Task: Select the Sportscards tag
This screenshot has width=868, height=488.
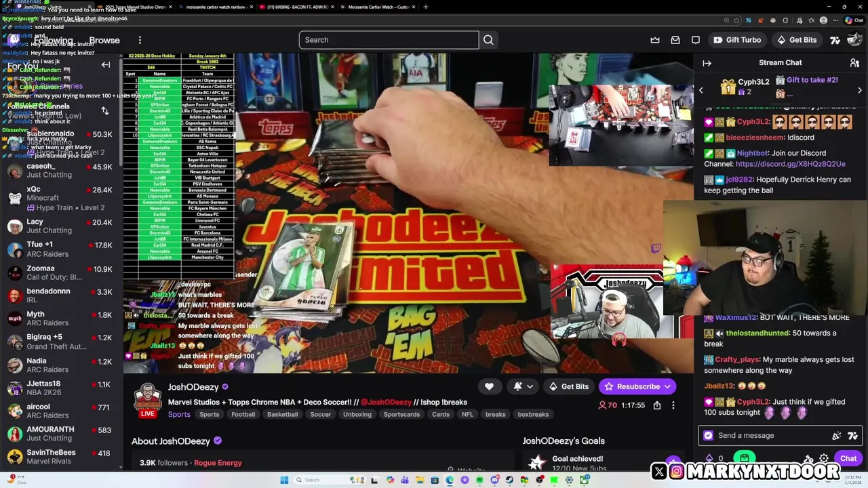Action: click(401, 414)
